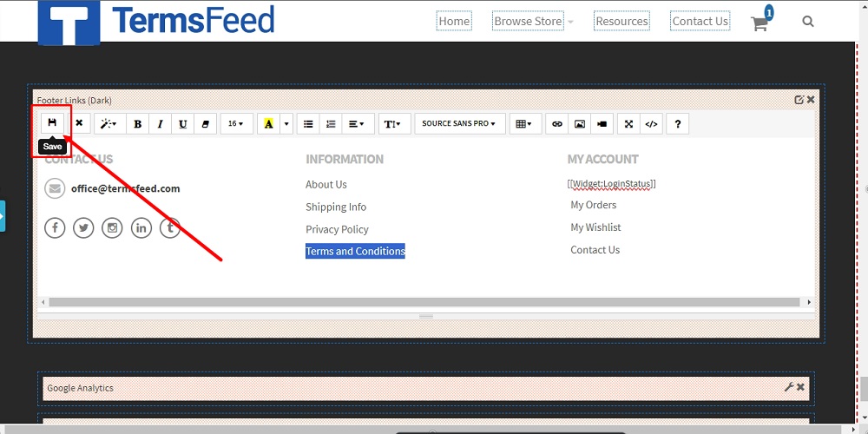Close the Footer Links (Dark) panel
The width and height of the screenshot is (868, 434).
click(x=811, y=100)
